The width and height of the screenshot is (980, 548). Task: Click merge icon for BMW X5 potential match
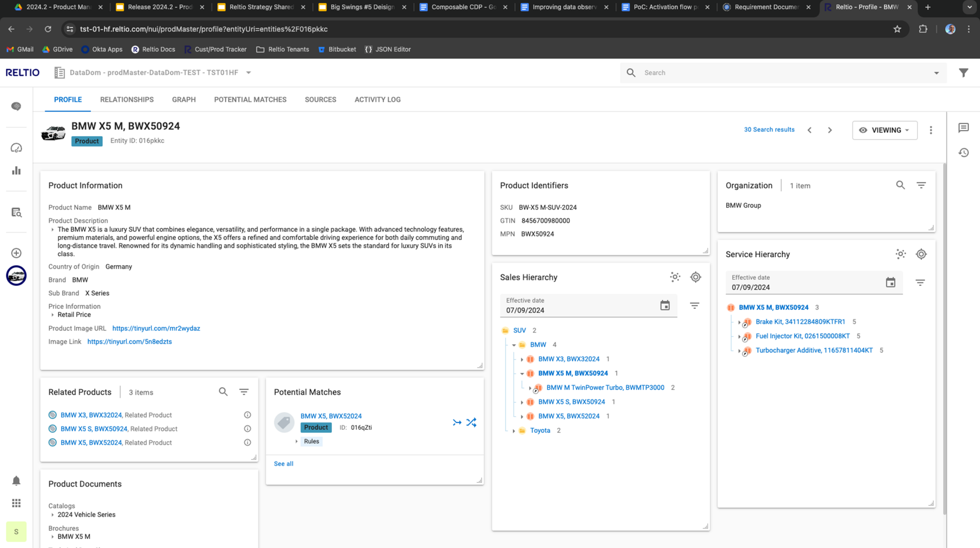pos(457,422)
